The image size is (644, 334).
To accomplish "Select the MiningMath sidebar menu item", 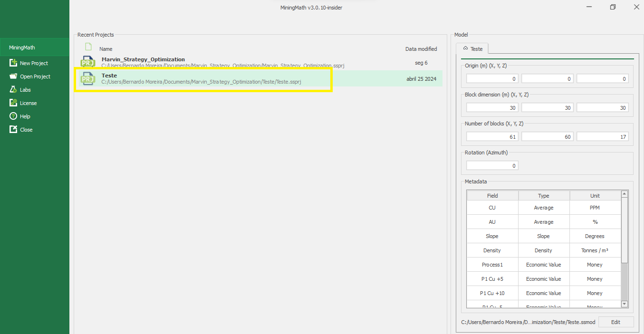I will click(x=35, y=48).
